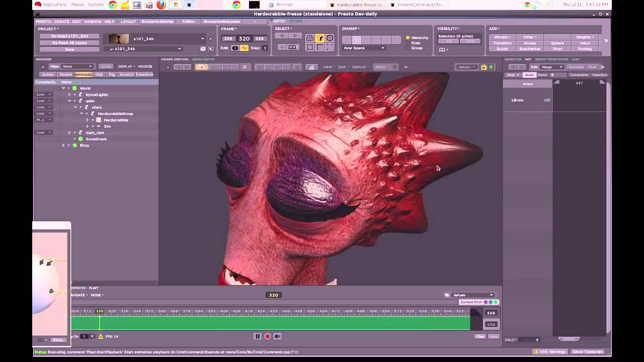644x362 pixels.
Task: Click the star icon next to APICS
Action: [395, 67]
